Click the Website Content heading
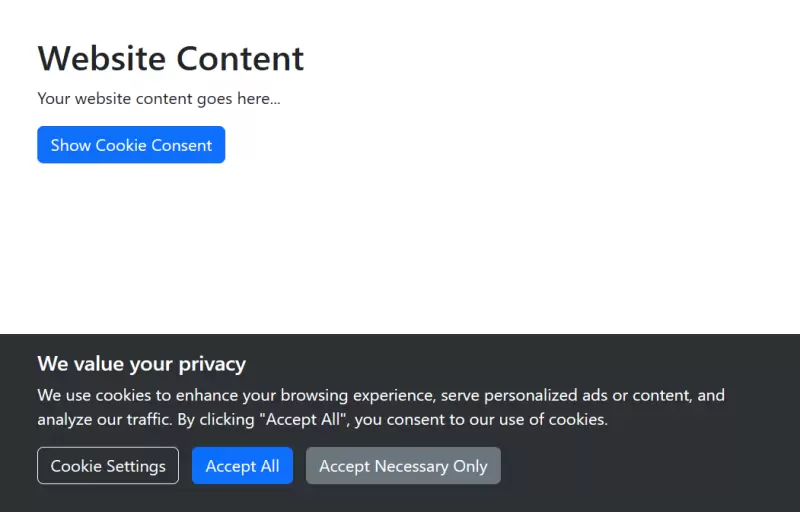 [x=171, y=58]
